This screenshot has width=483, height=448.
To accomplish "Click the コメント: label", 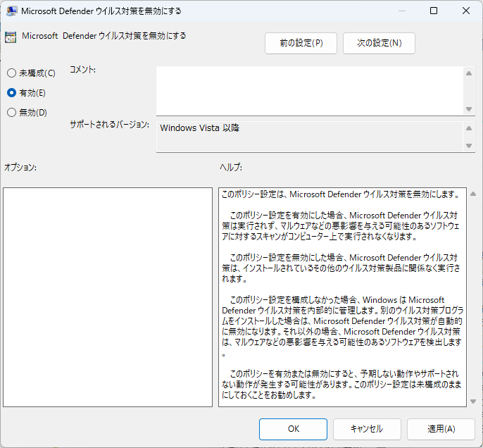I will (x=82, y=70).
